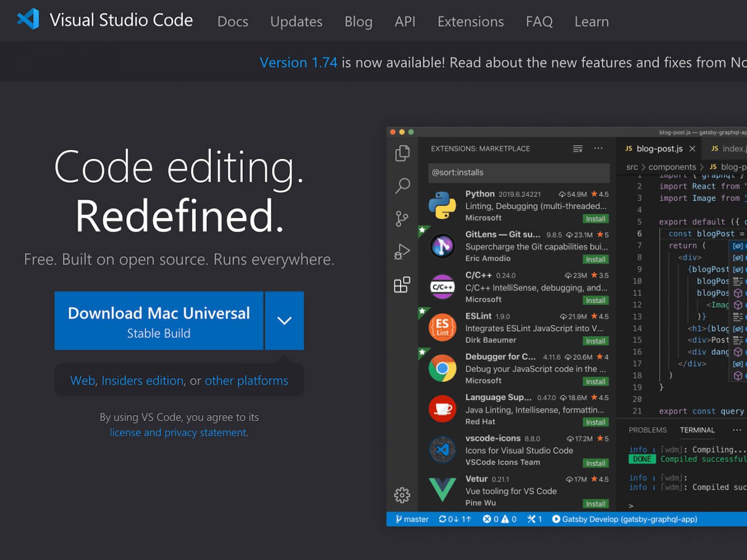This screenshot has height=560, width=747.
Task: Open the Docs menu item
Action: pos(232,21)
